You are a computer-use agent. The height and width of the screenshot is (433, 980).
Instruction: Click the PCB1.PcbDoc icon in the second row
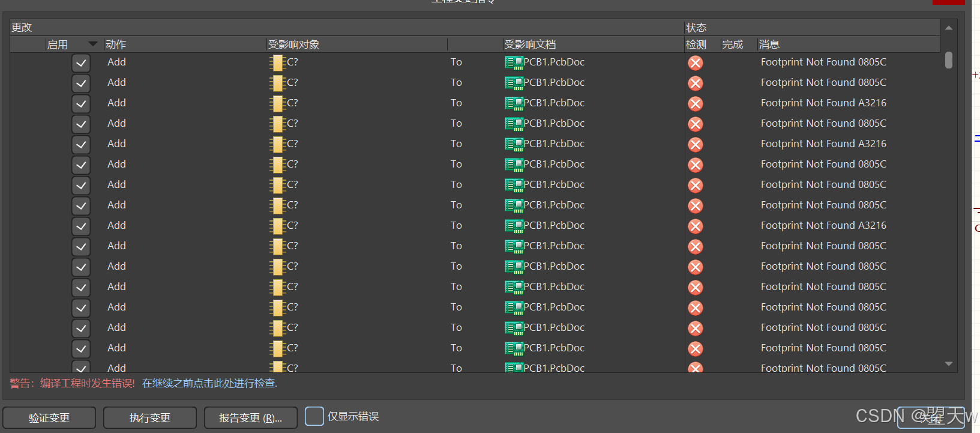pos(514,83)
